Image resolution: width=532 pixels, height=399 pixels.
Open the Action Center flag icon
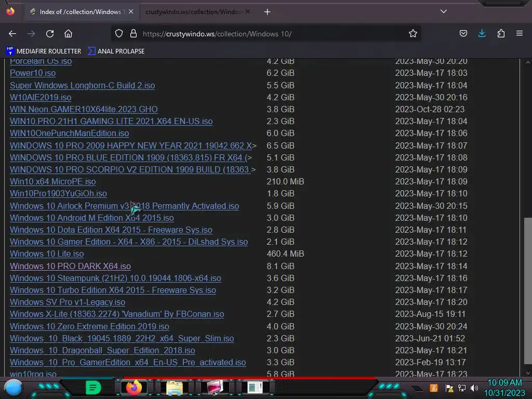click(x=449, y=388)
